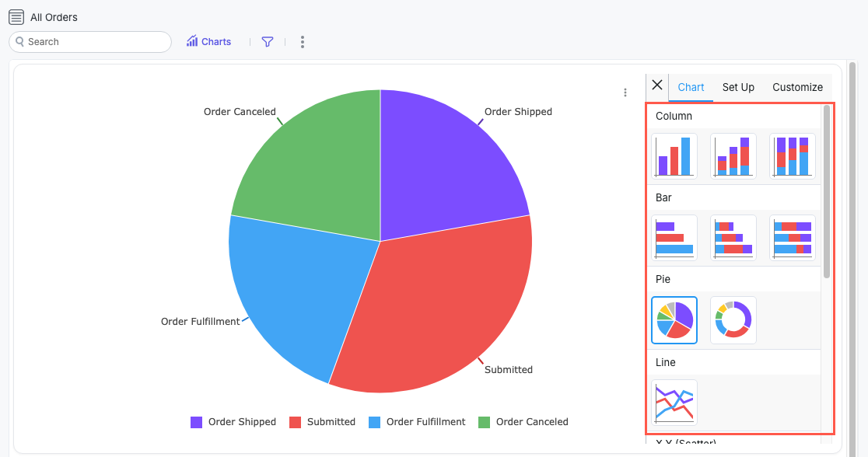Viewport: 868px width, 457px height.
Task: Select the clustered column chart type
Action: (674, 155)
